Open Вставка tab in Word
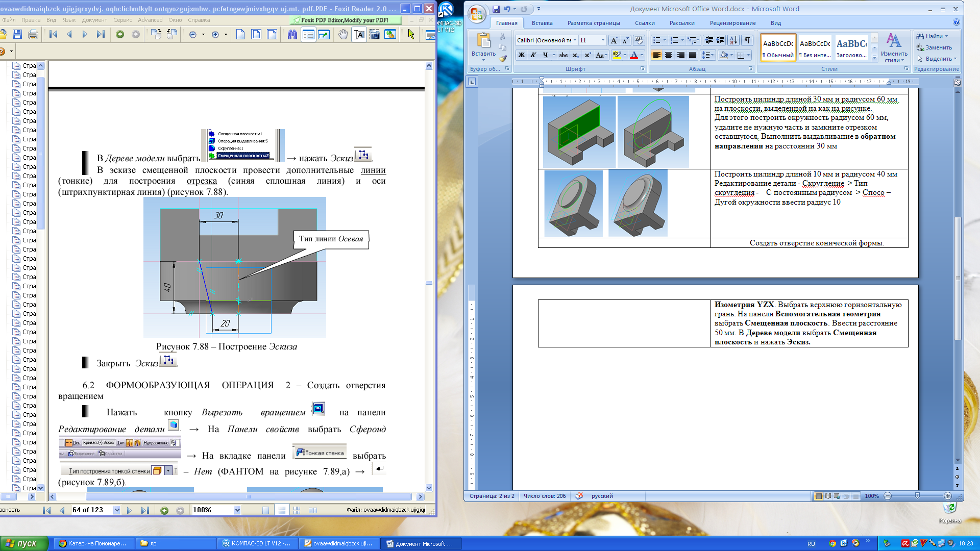980x551 pixels. point(542,23)
